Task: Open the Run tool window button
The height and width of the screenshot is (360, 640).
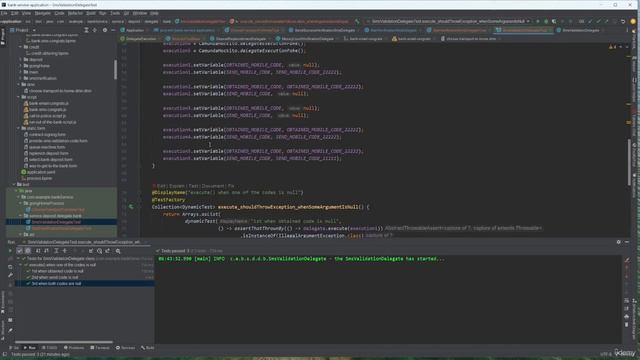Action: pos(30,348)
